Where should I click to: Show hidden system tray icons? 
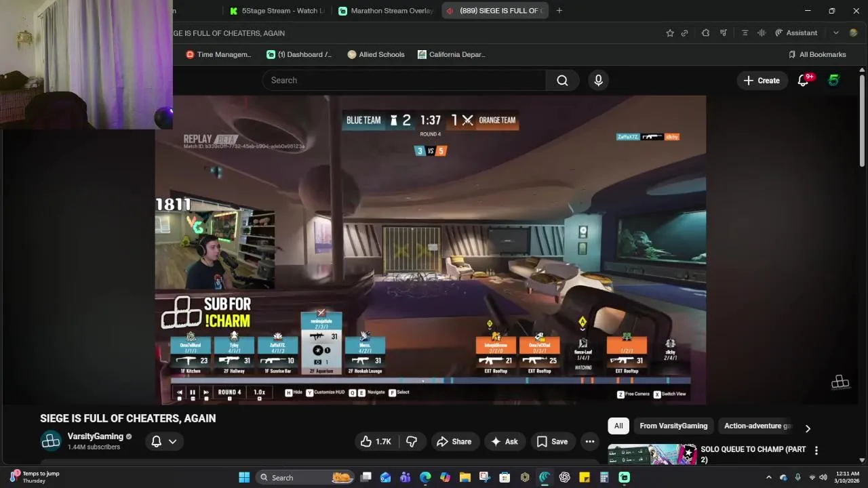pyautogui.click(x=768, y=477)
